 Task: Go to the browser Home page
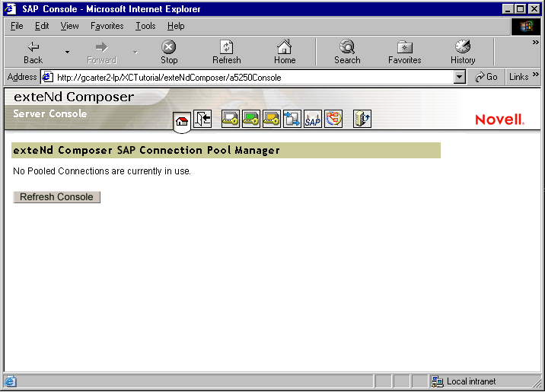(285, 53)
